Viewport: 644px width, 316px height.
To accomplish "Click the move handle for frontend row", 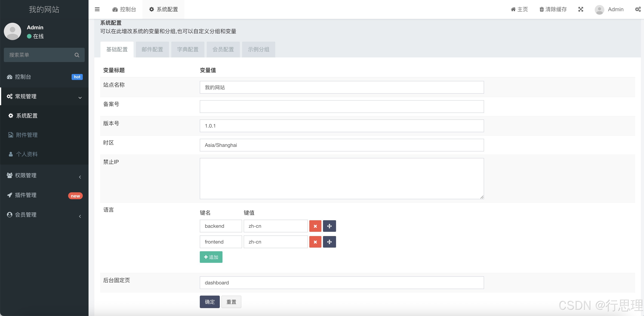I will point(329,242).
